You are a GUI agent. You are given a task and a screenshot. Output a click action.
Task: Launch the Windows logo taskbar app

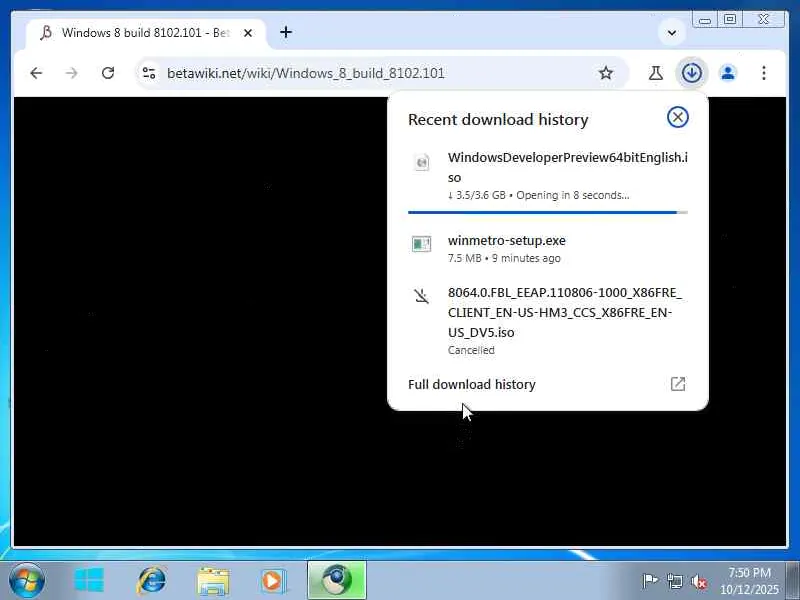(89, 581)
